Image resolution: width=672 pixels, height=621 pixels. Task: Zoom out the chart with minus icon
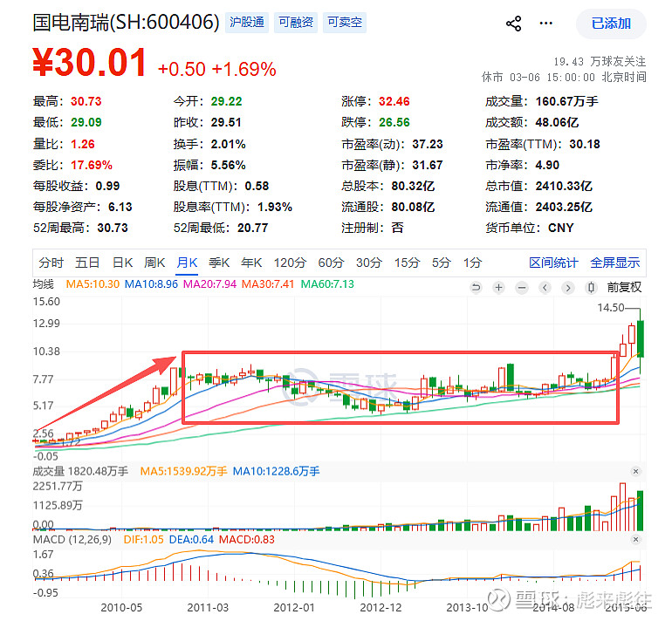[x=522, y=287]
